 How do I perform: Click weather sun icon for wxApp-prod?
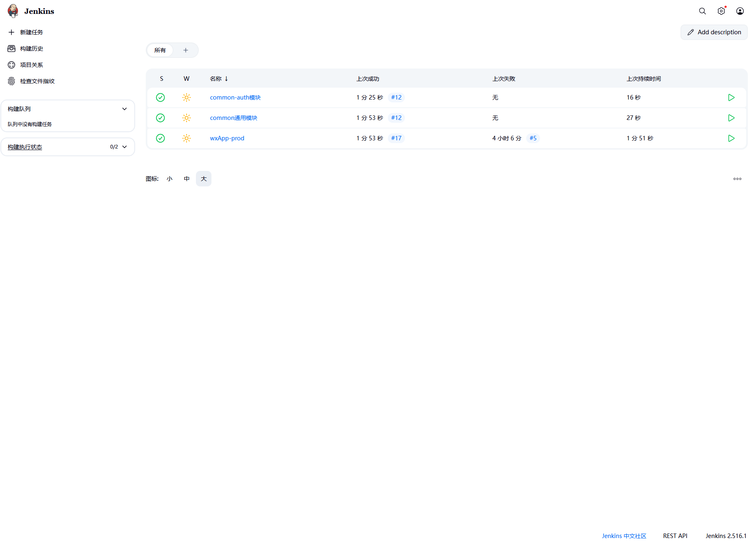point(187,138)
